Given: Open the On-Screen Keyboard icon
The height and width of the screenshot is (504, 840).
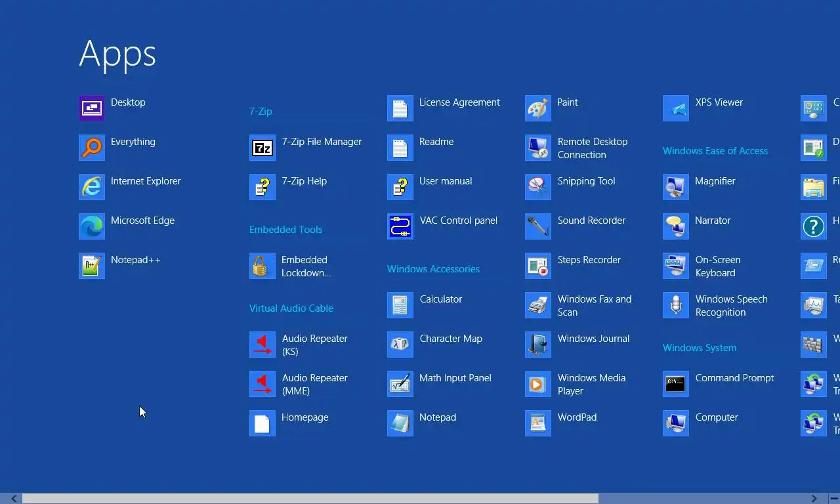Looking at the screenshot, I should point(676,266).
